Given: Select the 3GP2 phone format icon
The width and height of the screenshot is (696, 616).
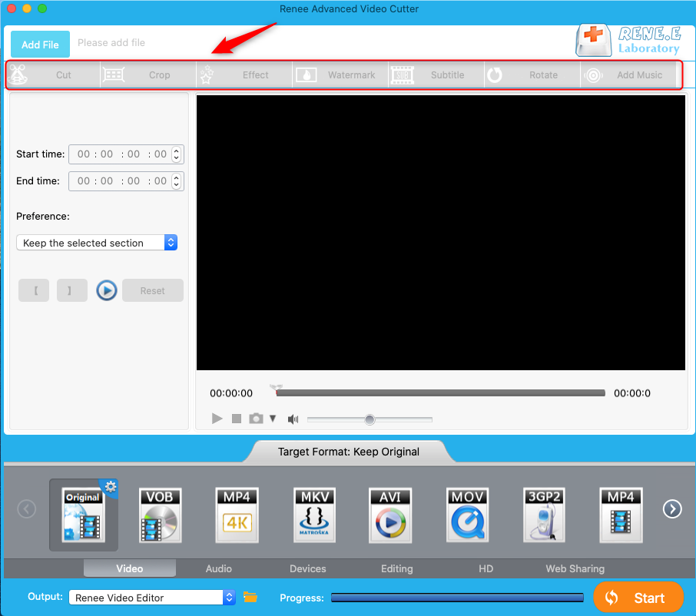Looking at the screenshot, I should [x=544, y=515].
